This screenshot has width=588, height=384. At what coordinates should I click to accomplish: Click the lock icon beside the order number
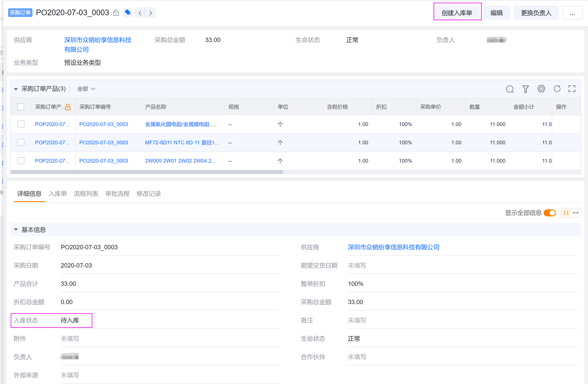click(116, 13)
